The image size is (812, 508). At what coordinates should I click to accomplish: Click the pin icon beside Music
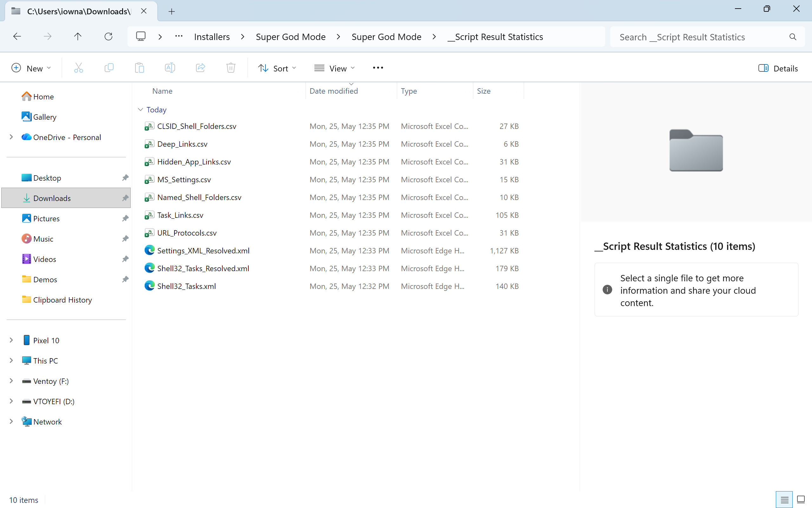coord(125,238)
